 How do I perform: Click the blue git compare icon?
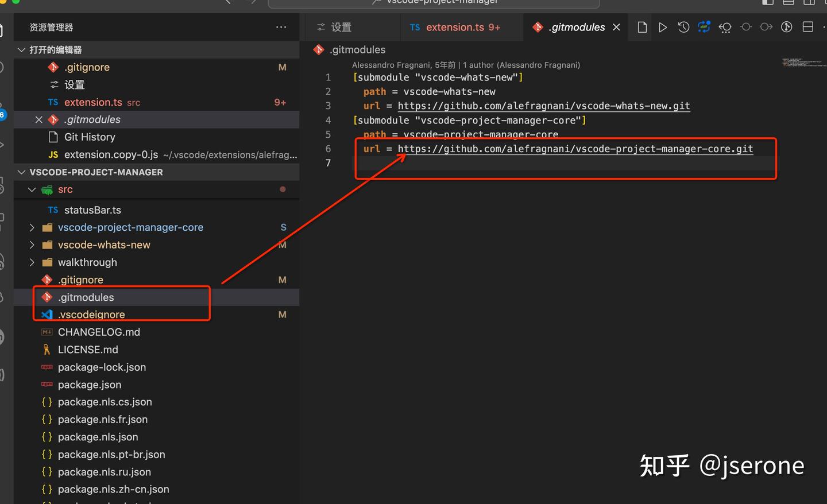pos(704,26)
